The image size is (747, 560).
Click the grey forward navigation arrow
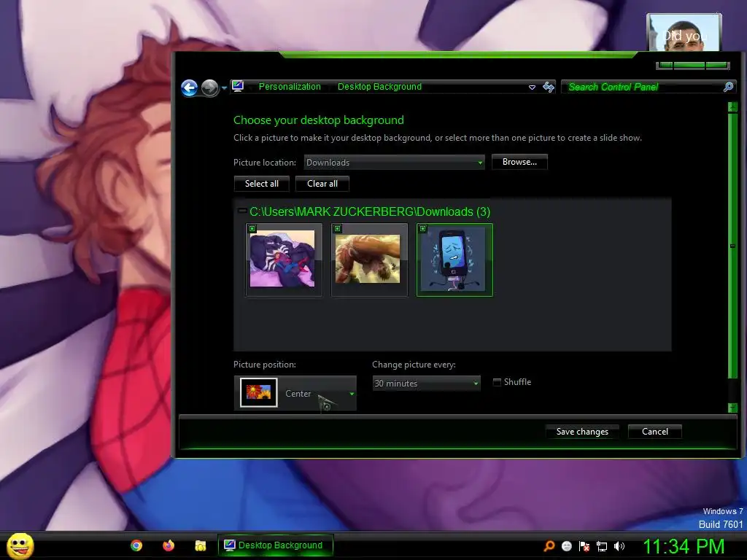209,87
